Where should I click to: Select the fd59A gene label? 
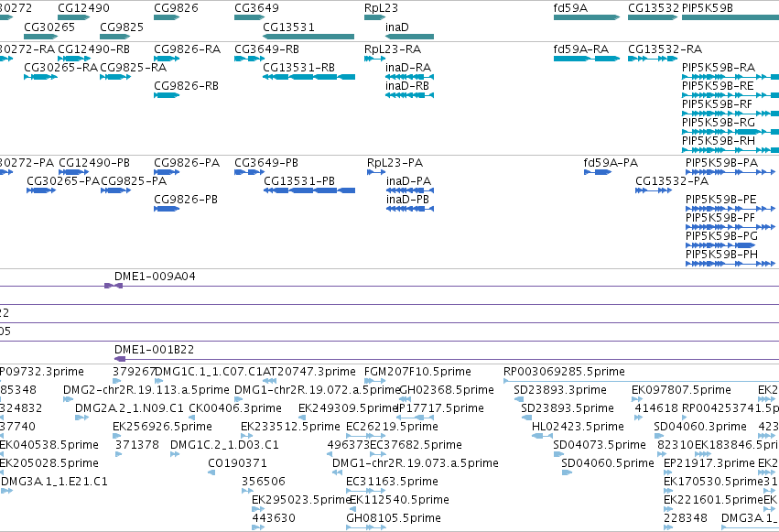tap(570, 8)
